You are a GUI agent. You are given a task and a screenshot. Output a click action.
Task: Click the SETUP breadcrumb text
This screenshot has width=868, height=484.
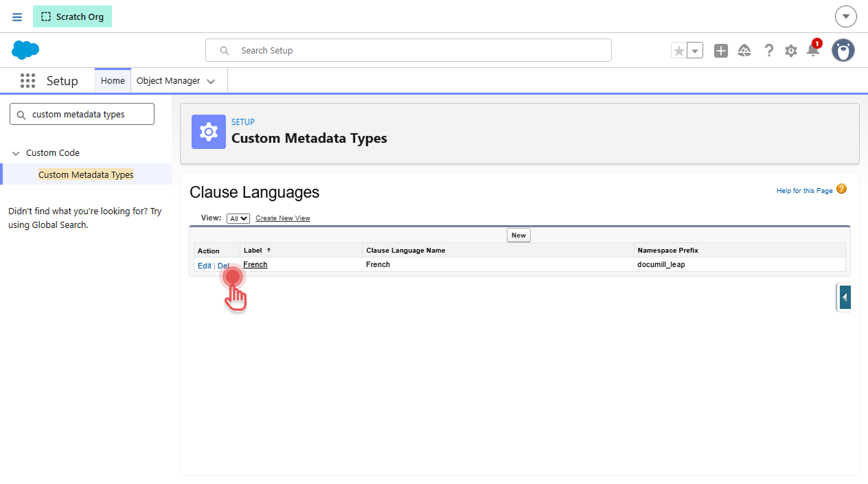pos(243,122)
